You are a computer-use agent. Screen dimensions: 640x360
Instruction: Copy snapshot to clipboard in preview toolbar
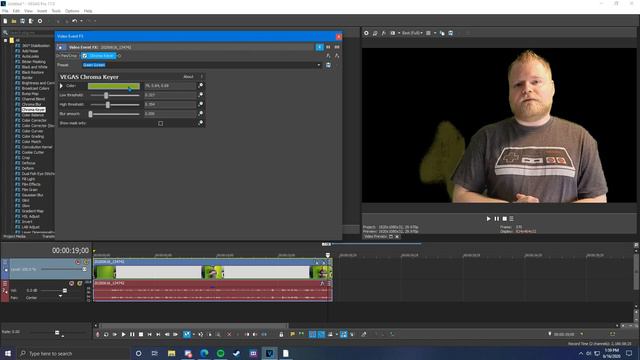[442, 33]
